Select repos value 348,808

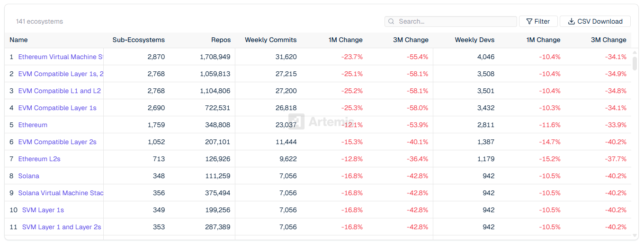pos(217,125)
